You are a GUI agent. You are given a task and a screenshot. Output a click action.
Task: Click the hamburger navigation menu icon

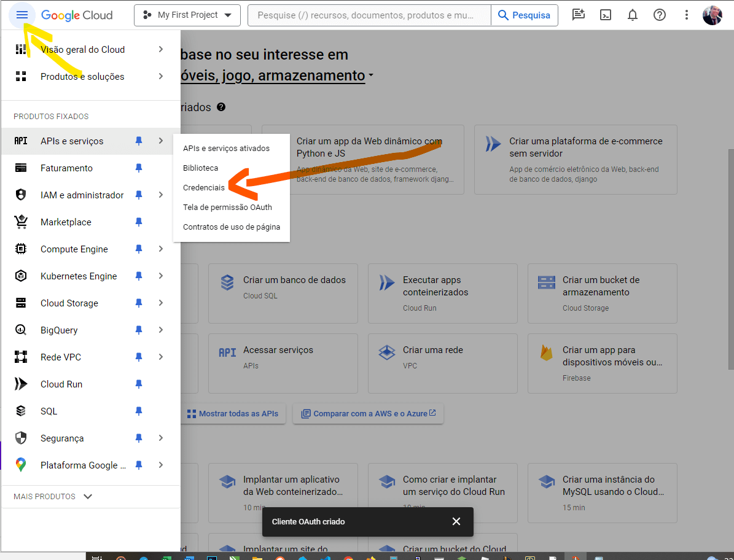pyautogui.click(x=22, y=15)
